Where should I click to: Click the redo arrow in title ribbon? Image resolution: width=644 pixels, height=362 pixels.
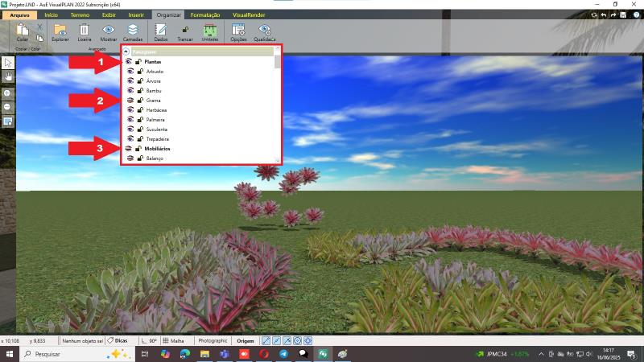pyautogui.click(x=613, y=14)
